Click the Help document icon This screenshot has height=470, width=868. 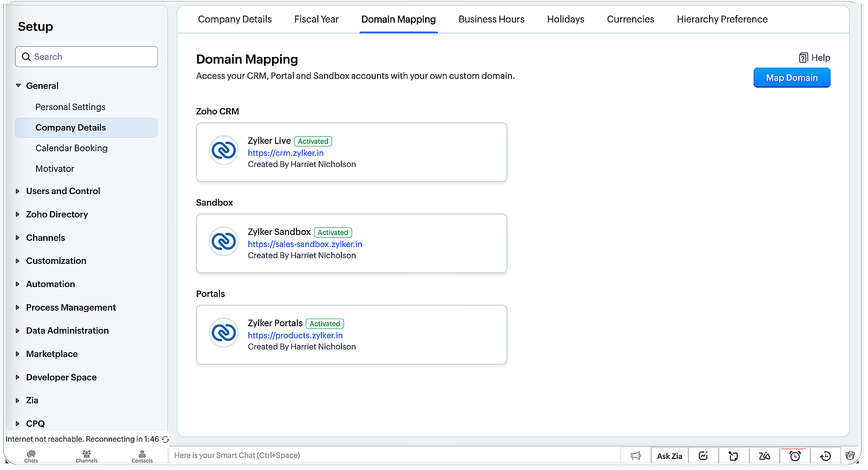803,58
